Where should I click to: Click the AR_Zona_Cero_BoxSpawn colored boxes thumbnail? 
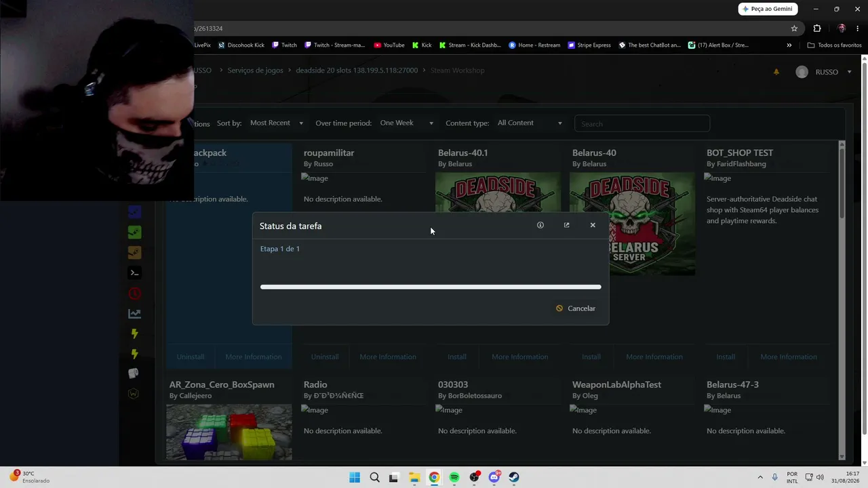point(229,432)
